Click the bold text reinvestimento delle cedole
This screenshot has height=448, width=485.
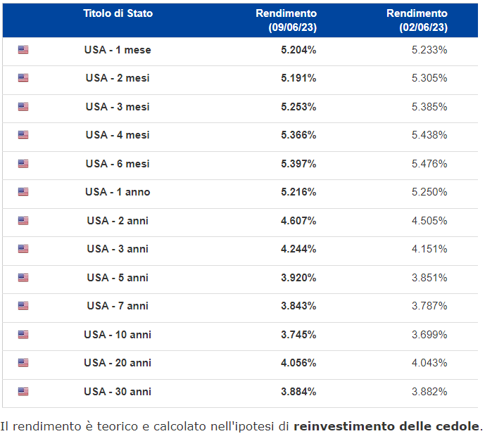[386, 426]
